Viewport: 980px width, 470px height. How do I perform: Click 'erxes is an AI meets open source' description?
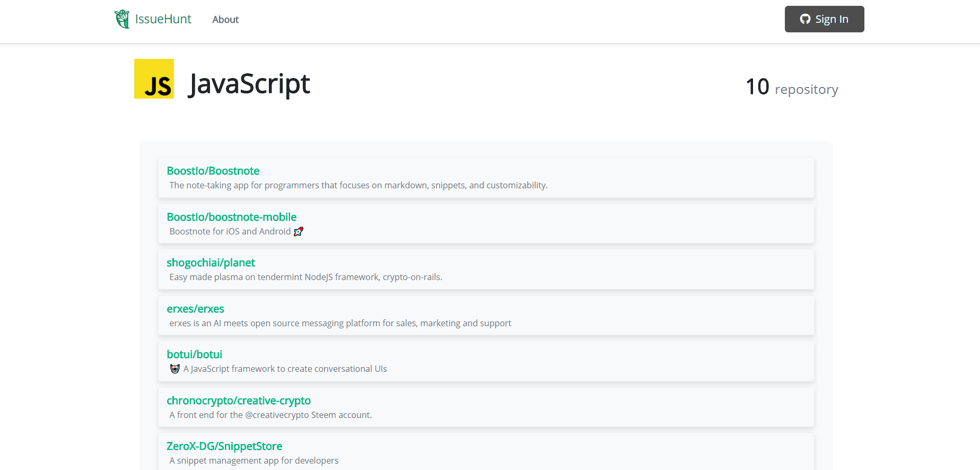coord(340,323)
